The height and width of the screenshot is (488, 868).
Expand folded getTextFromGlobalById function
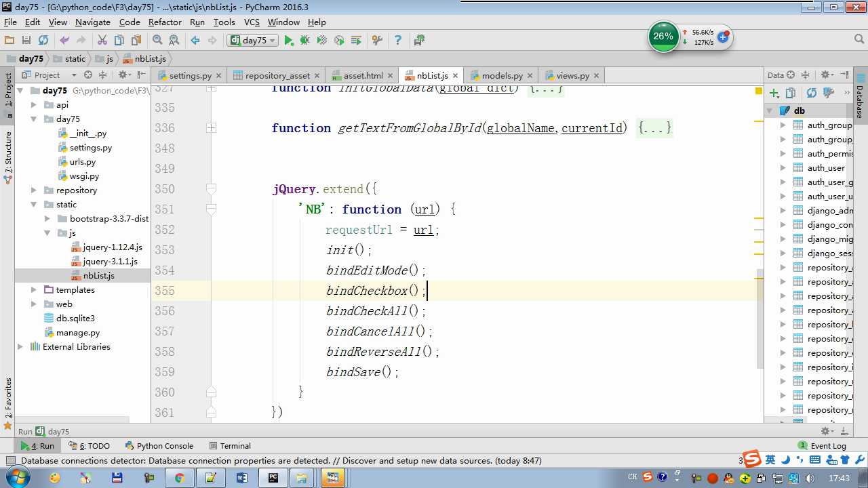(x=212, y=128)
